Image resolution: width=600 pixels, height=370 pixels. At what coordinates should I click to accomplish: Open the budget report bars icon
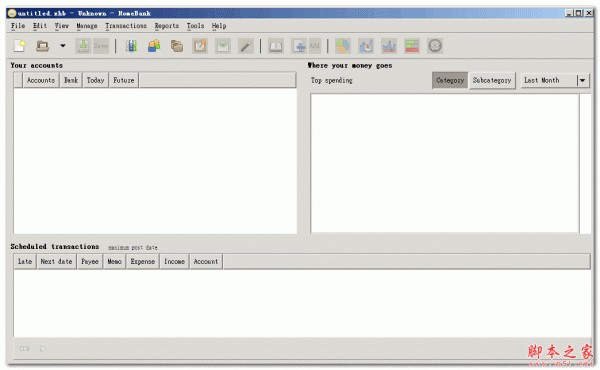[412, 46]
